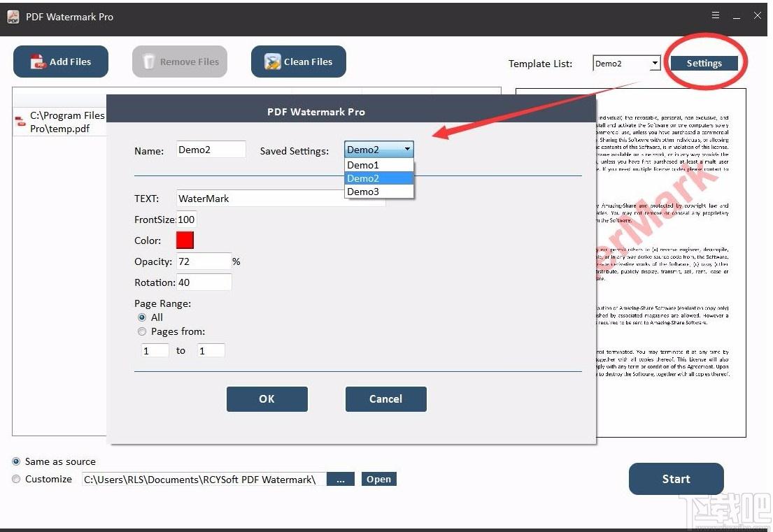Choose Demo1 from Saved Settings list
The height and width of the screenshot is (532, 773).
click(x=378, y=165)
